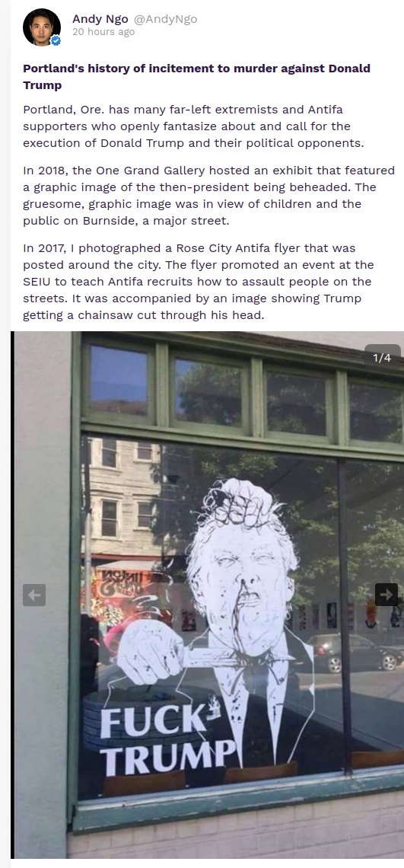Screen dimensions: 404x868
Task: Open the "20 hours ago" timestamp
Action: (x=103, y=32)
